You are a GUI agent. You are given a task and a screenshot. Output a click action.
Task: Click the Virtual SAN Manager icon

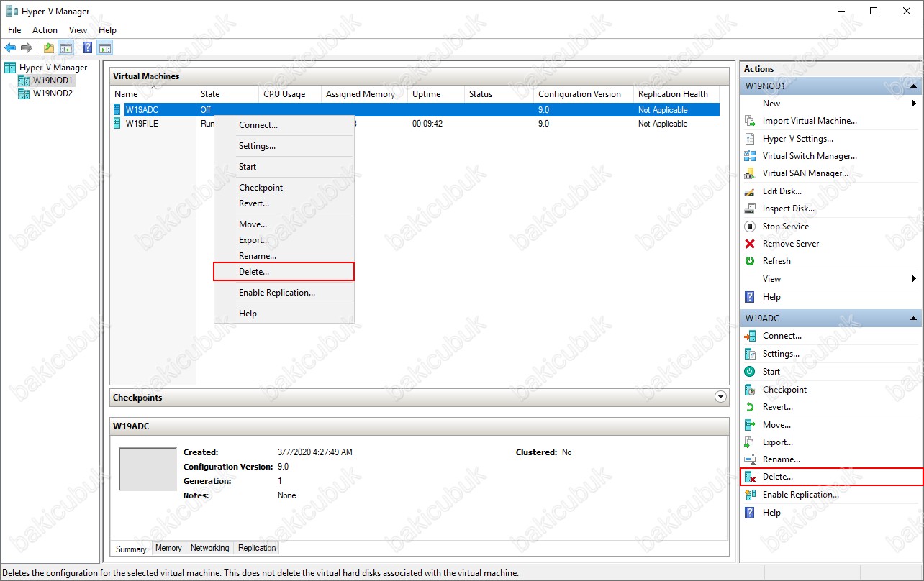749,173
